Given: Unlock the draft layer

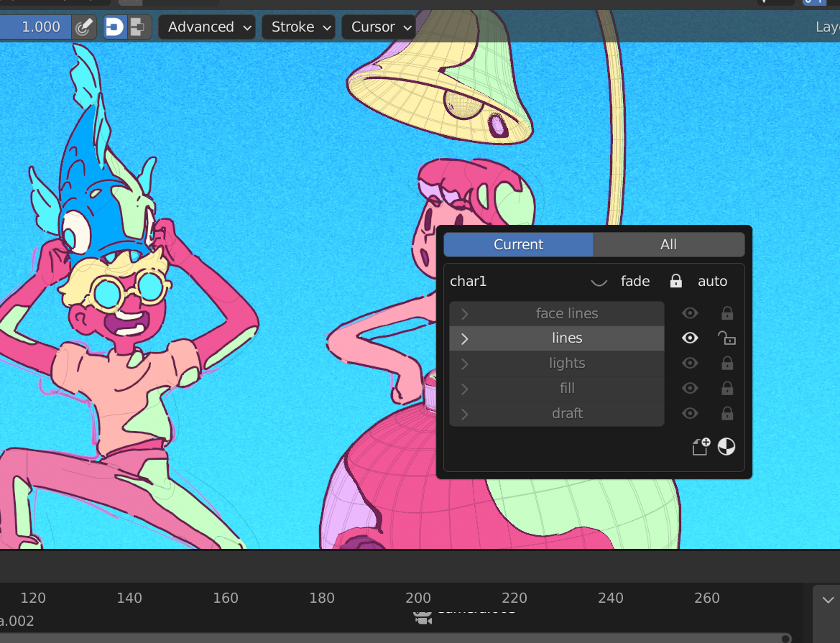Looking at the screenshot, I should pyautogui.click(x=726, y=413).
